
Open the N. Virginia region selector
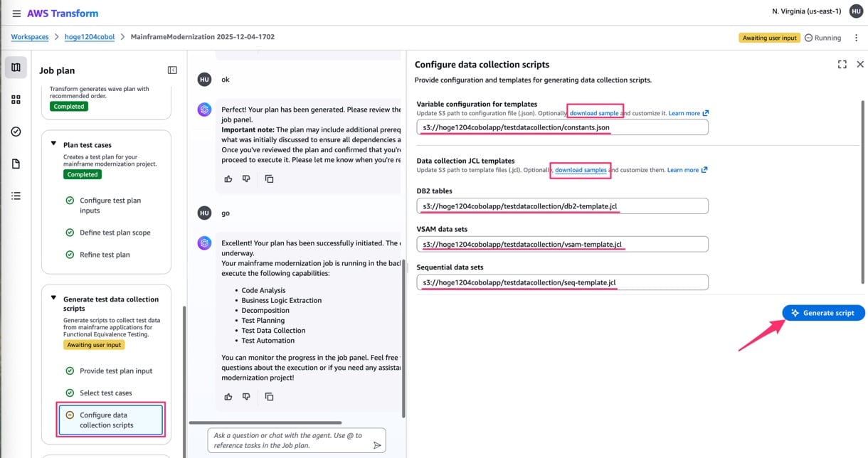click(x=806, y=11)
